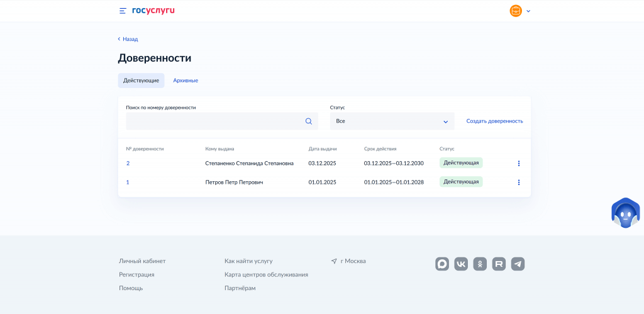Click the Госуслуги logo
The width and height of the screenshot is (644, 314).
[153, 11]
